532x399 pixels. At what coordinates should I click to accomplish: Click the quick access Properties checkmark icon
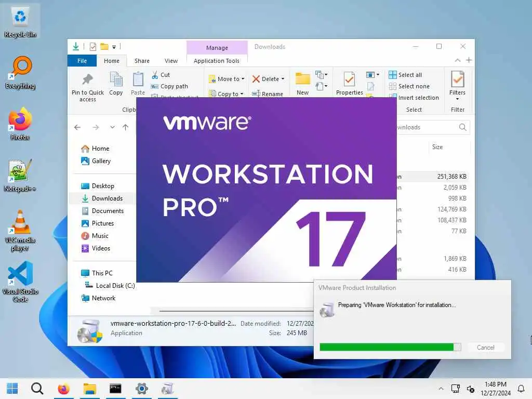[x=92, y=46]
